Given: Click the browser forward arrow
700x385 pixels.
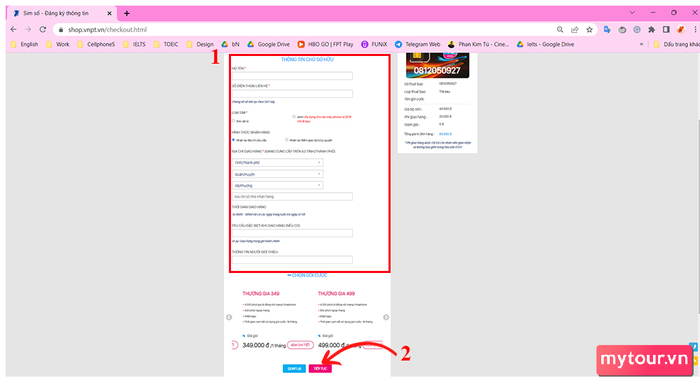Looking at the screenshot, I should (28, 29).
